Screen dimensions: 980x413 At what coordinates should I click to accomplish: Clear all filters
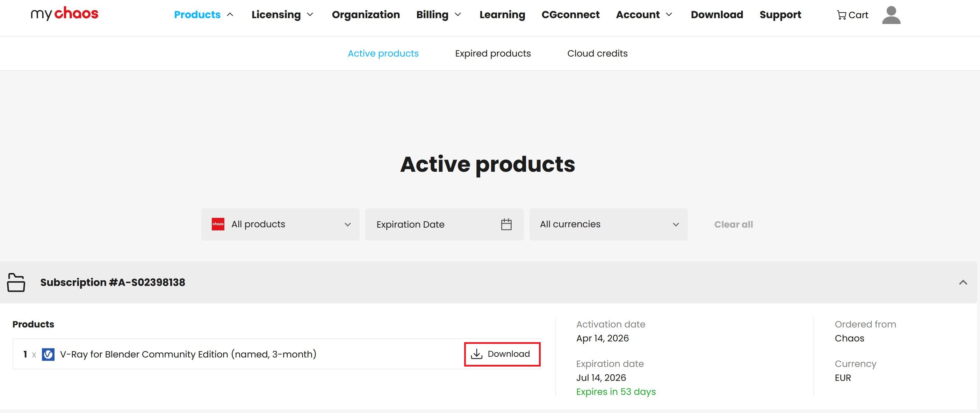pos(734,224)
